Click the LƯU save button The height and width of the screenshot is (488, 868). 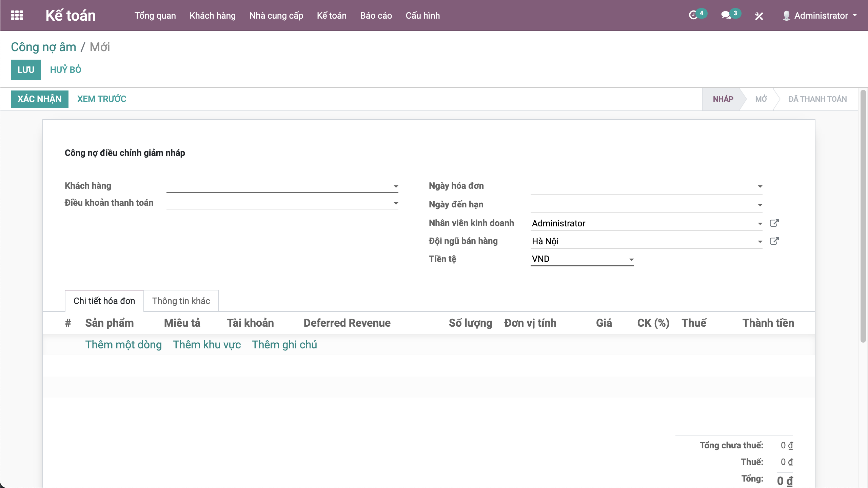coord(26,70)
